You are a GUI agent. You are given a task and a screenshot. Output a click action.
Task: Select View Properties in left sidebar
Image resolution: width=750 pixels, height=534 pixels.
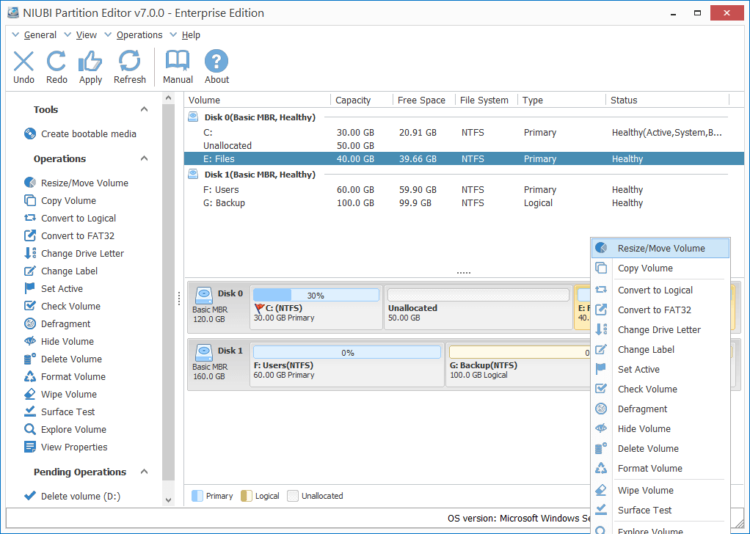(66, 447)
